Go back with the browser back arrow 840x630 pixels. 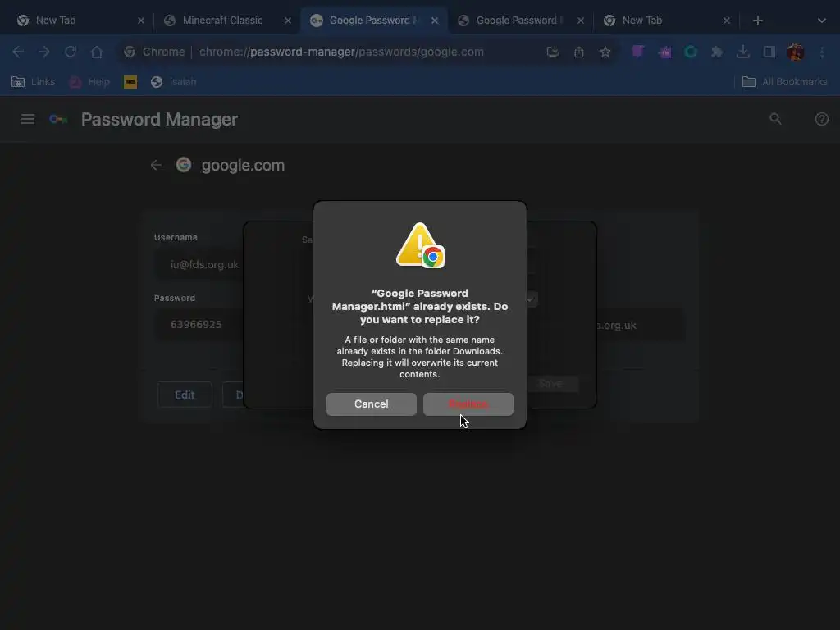tap(18, 52)
